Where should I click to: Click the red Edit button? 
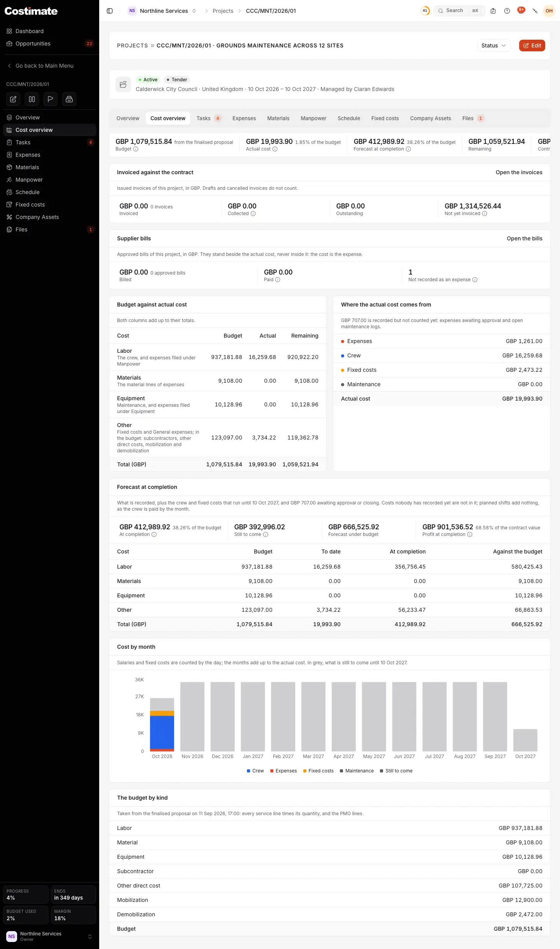coord(532,46)
